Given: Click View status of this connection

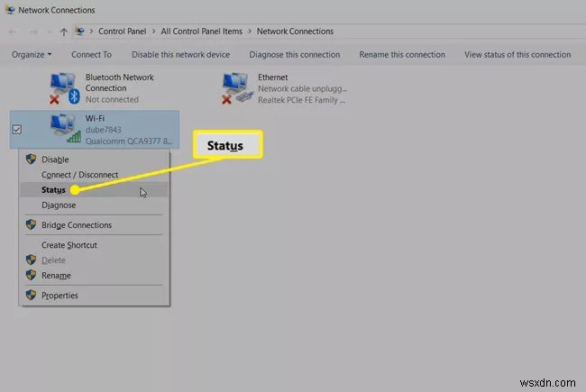Looking at the screenshot, I should pyautogui.click(x=517, y=55).
